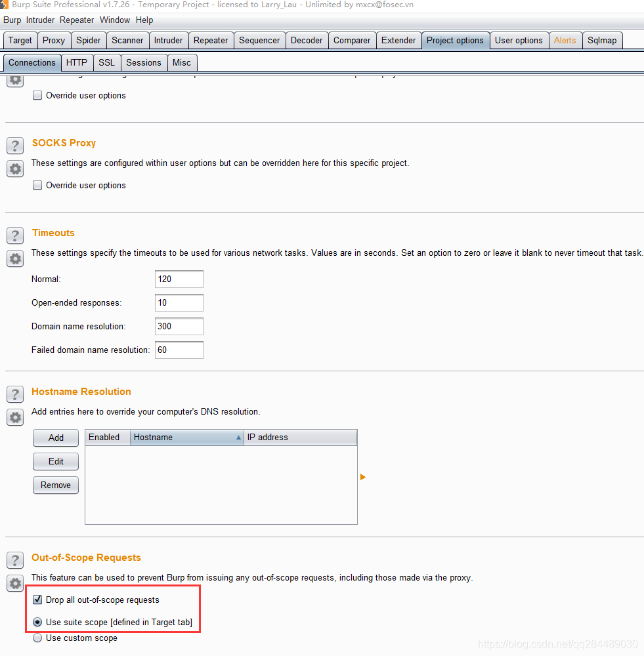Open the Help menu
The image size is (644, 656).
click(x=144, y=20)
